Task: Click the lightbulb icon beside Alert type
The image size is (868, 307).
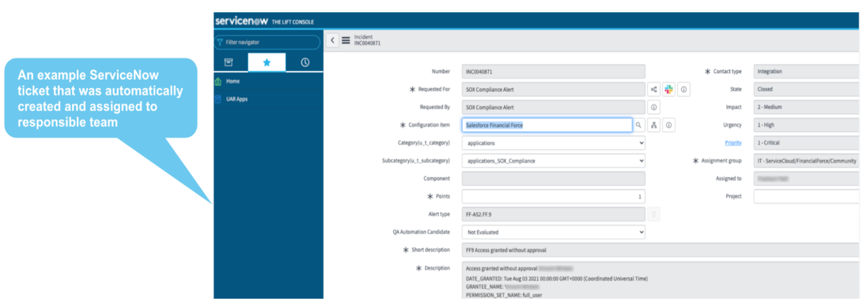Action: (654, 214)
